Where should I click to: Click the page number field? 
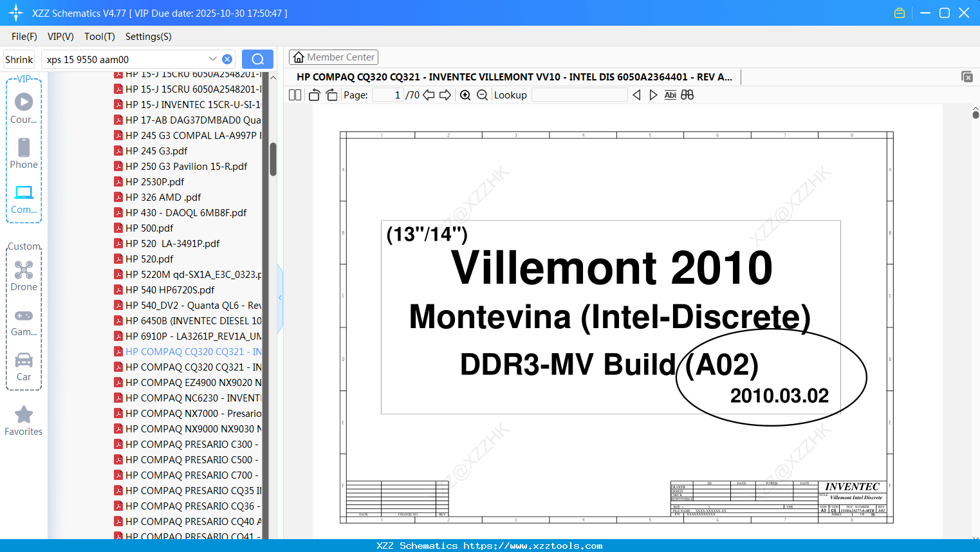[387, 95]
